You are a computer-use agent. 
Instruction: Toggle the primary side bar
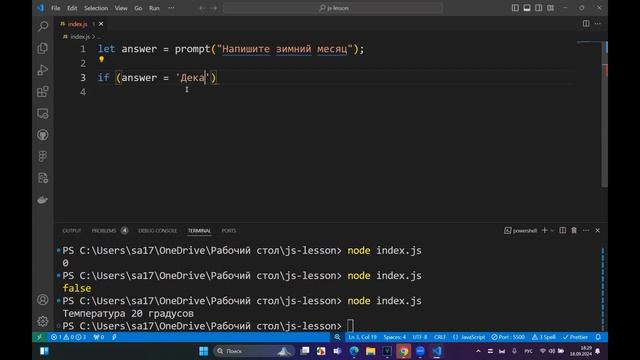tap(515, 8)
